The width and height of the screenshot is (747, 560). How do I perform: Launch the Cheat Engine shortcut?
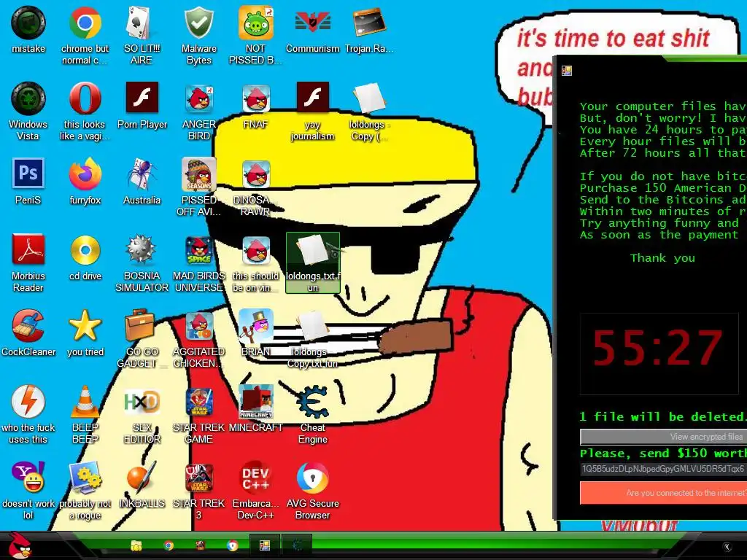pos(312,414)
